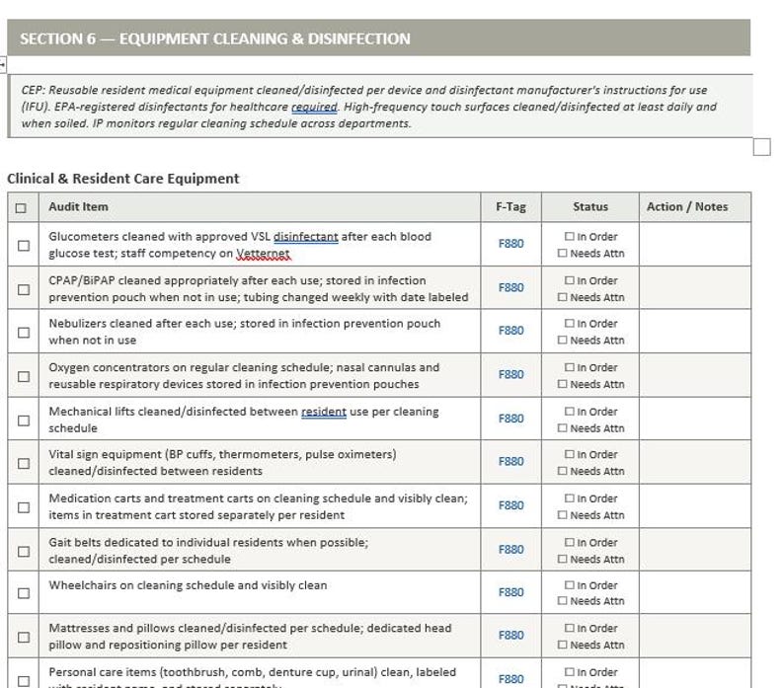
Task: Mark Gait belts as Needs Attn
Action: [x=562, y=559]
